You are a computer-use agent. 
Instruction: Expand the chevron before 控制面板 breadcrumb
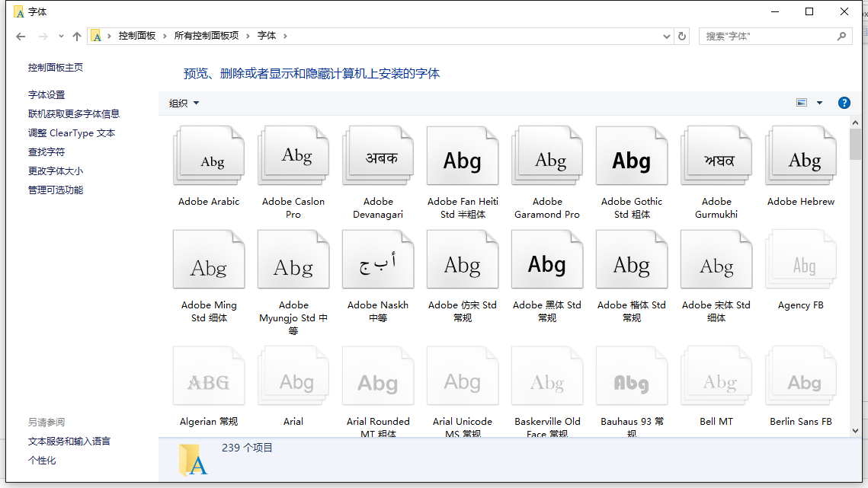click(x=109, y=36)
